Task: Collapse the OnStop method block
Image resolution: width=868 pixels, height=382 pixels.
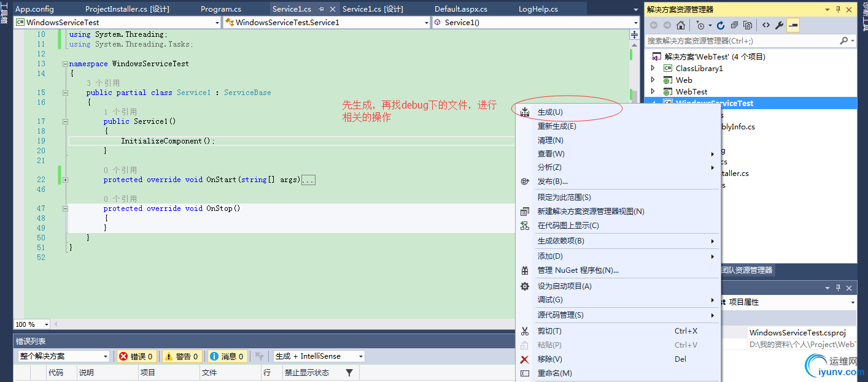Action: coord(65,208)
